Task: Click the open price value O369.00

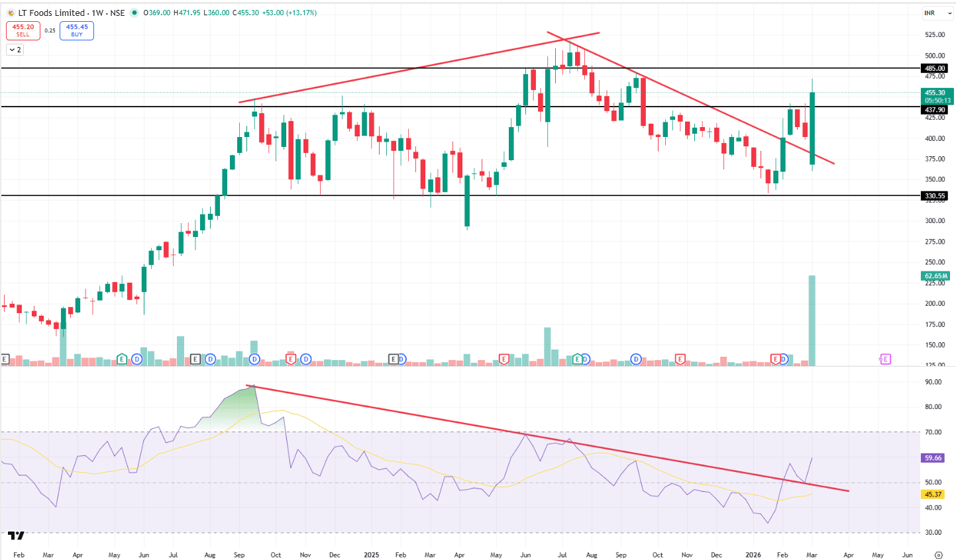Action: 157,13
